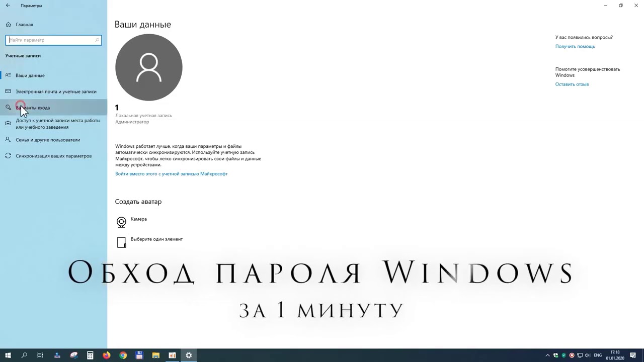
Task: Click the active Settings gear on taskbar
Action: tap(189, 355)
